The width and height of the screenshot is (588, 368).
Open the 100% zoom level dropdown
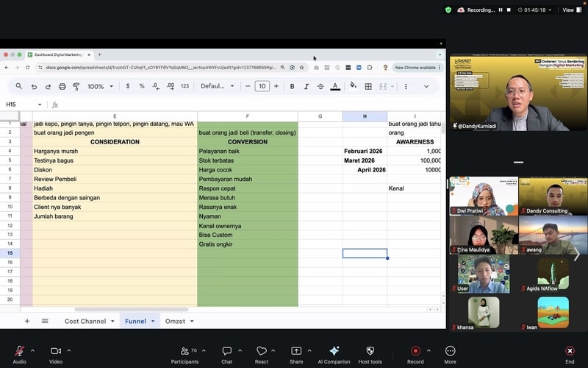(99, 86)
